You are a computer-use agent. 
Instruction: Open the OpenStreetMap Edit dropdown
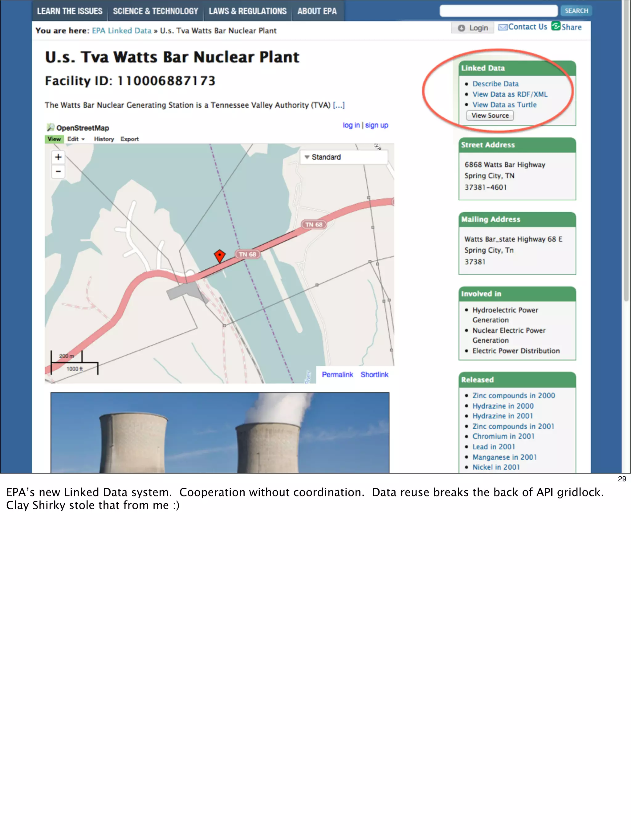pyautogui.click(x=76, y=139)
